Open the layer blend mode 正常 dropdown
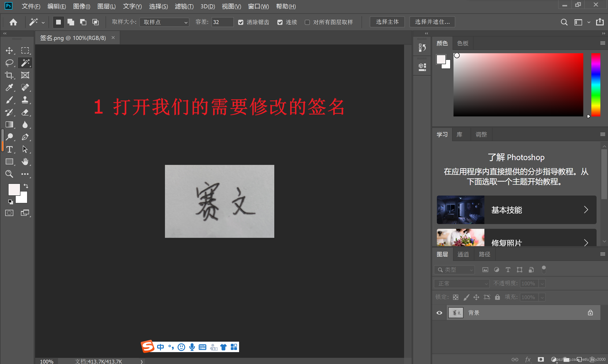The width and height of the screenshot is (608, 364). (x=462, y=283)
